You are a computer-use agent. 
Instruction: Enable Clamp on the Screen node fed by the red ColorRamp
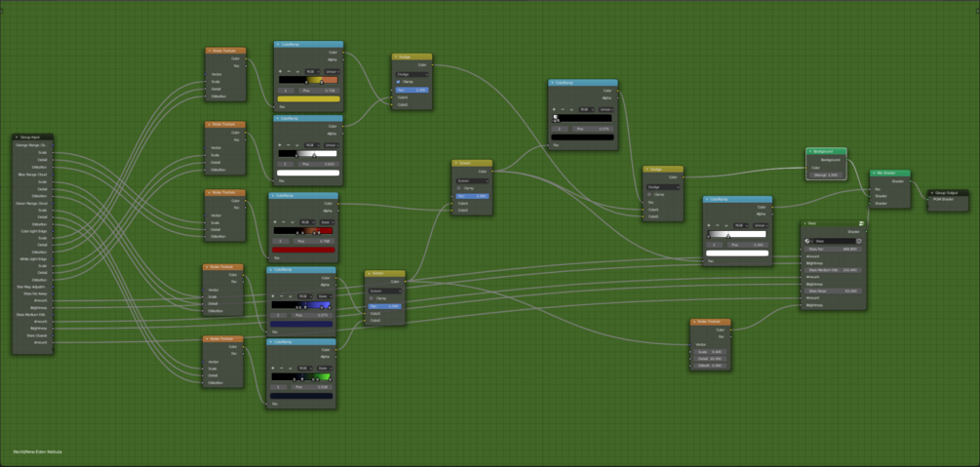(458, 188)
